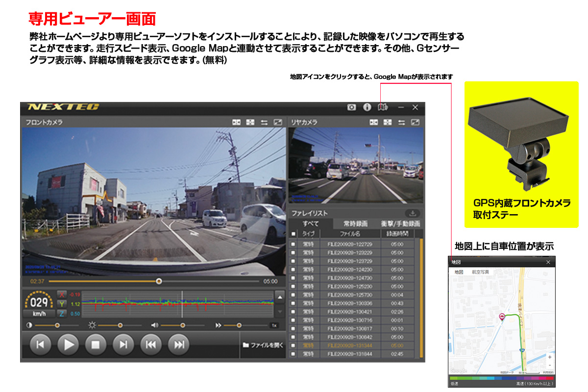Check the box for FILE200928-122729

pyautogui.click(x=294, y=244)
